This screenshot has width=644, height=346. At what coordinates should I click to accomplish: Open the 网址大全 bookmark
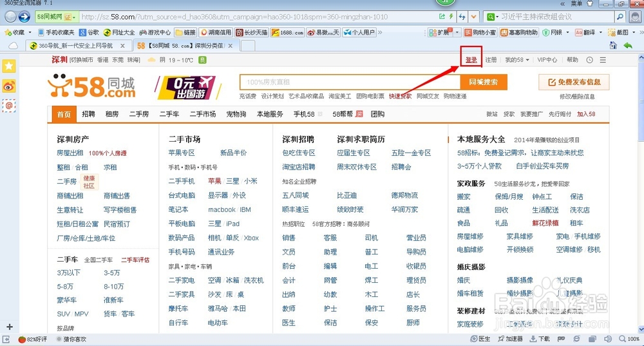click(x=119, y=32)
